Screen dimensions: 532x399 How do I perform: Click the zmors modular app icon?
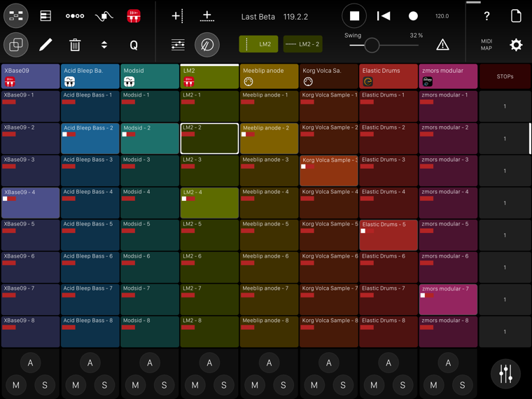428,81
